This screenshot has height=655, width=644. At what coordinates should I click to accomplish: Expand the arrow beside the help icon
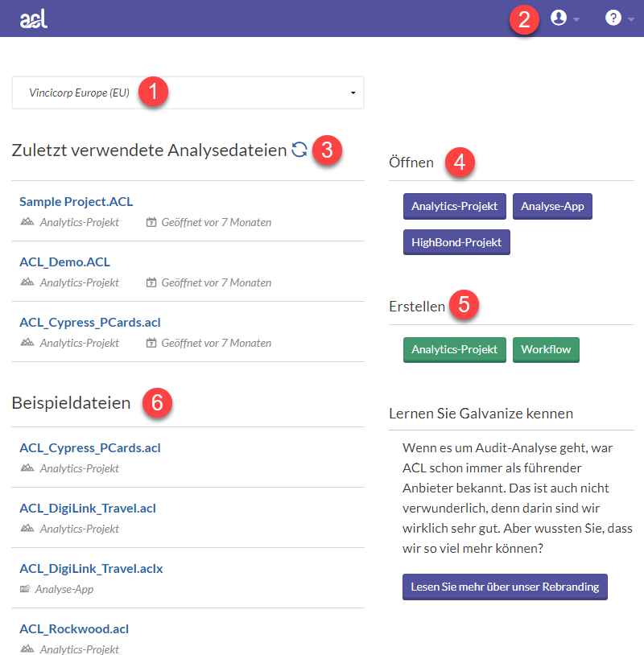pyautogui.click(x=631, y=19)
